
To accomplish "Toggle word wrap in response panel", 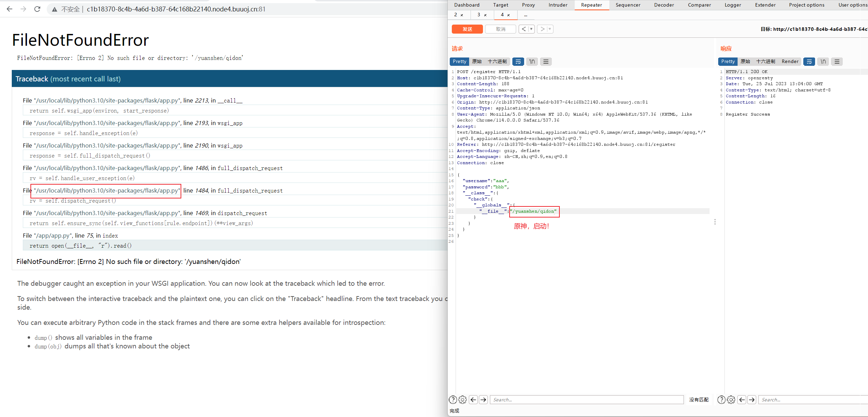I will (x=809, y=62).
